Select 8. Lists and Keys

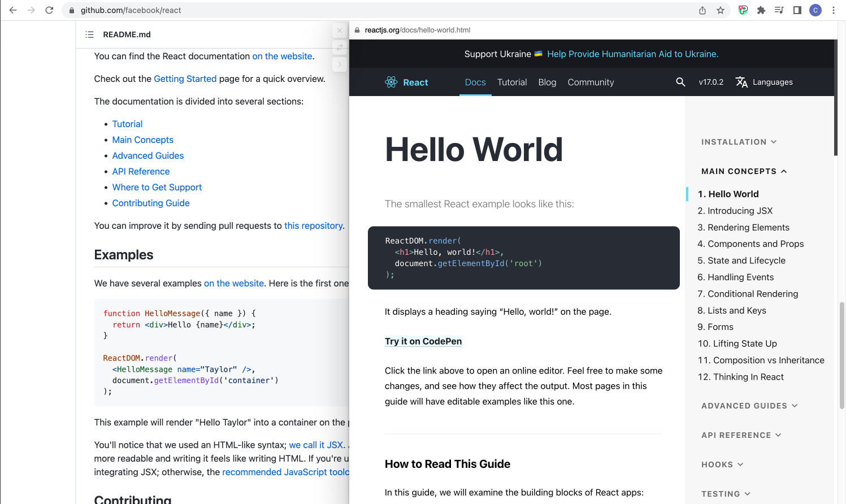732,310
